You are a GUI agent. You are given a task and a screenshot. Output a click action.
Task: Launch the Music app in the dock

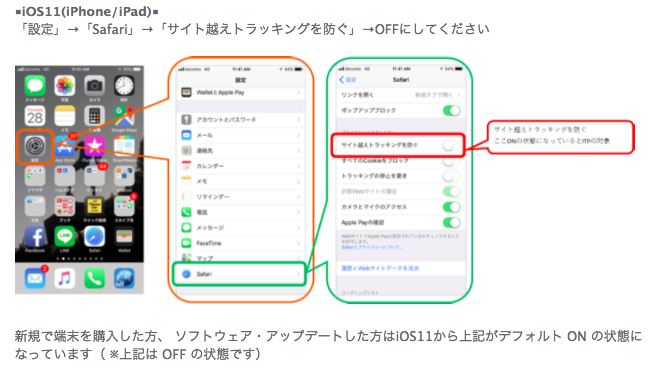tap(65, 279)
